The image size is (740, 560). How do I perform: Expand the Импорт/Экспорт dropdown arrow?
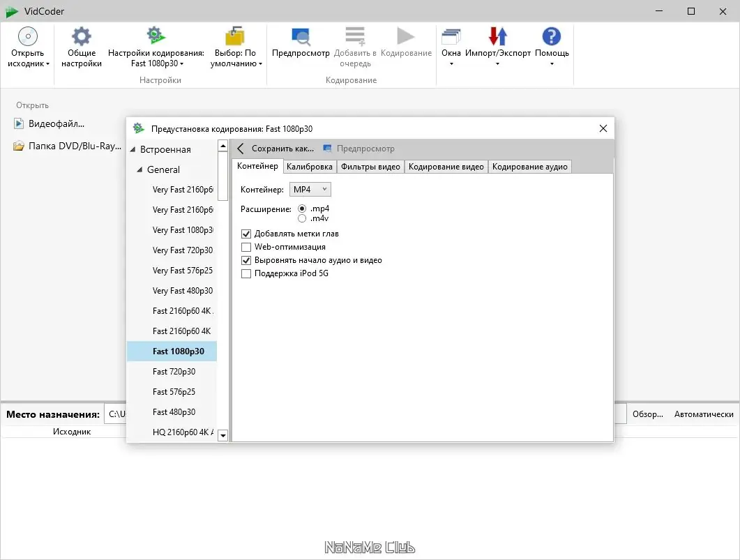click(497, 64)
